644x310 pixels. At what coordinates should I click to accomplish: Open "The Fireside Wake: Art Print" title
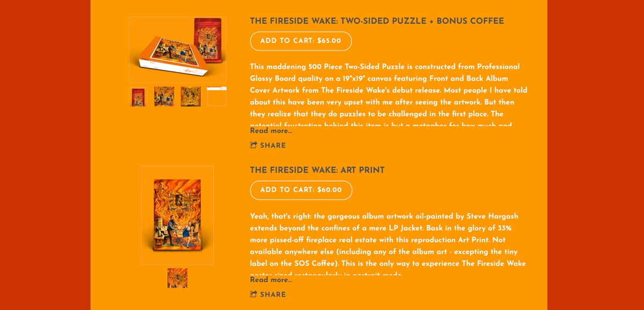pos(317,170)
